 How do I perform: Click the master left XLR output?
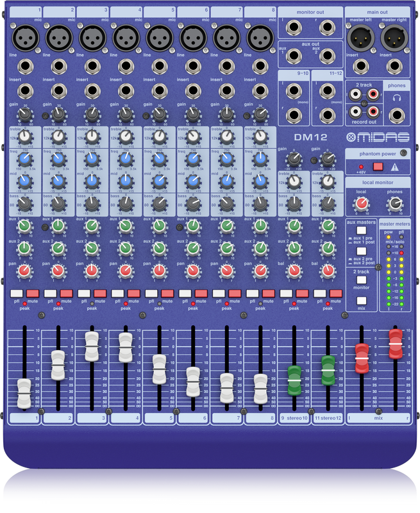pyautogui.click(x=358, y=40)
